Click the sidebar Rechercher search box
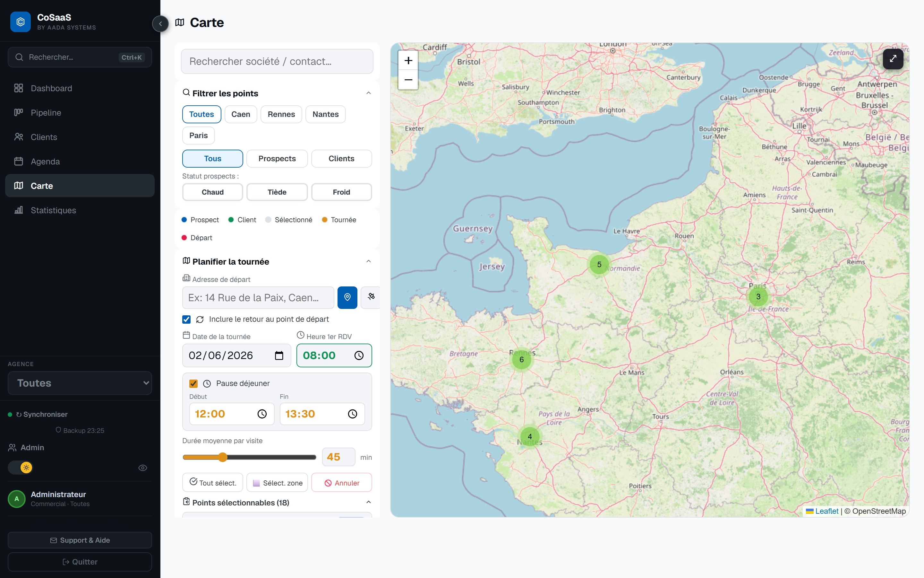This screenshot has height=578, width=924. point(80,57)
